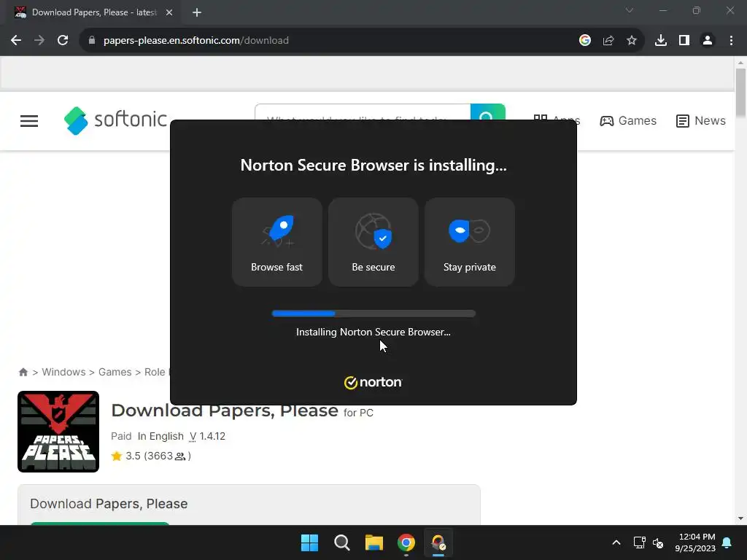
Task: Open the Google icon in address bar
Action: 584,41
